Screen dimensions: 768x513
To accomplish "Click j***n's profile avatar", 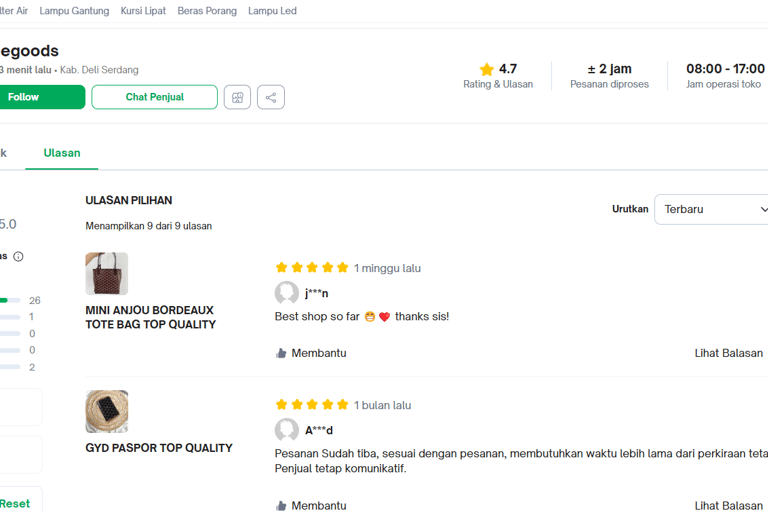I will pyautogui.click(x=287, y=293).
